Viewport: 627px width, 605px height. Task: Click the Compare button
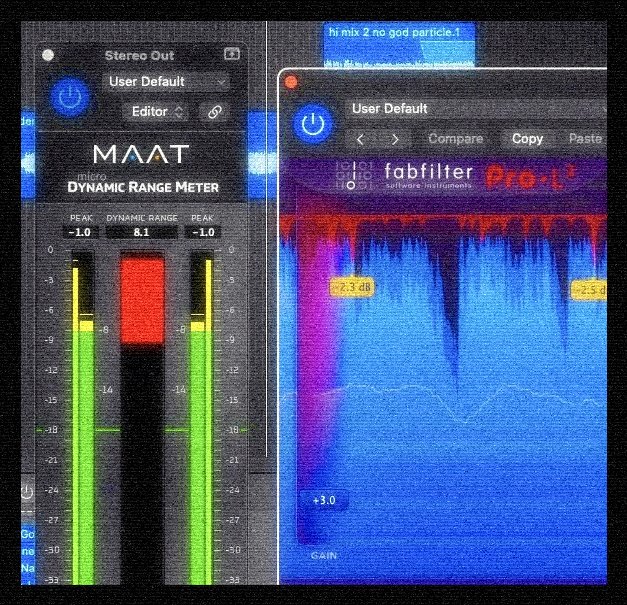pos(455,139)
